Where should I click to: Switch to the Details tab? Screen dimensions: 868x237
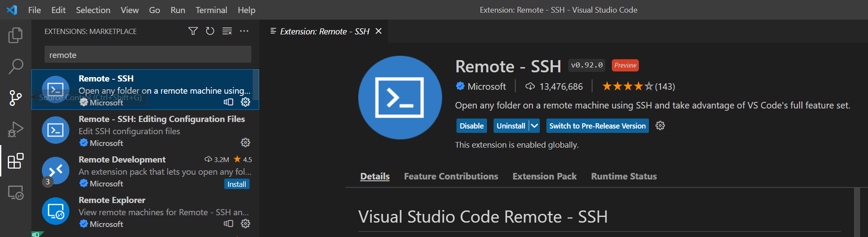375,176
